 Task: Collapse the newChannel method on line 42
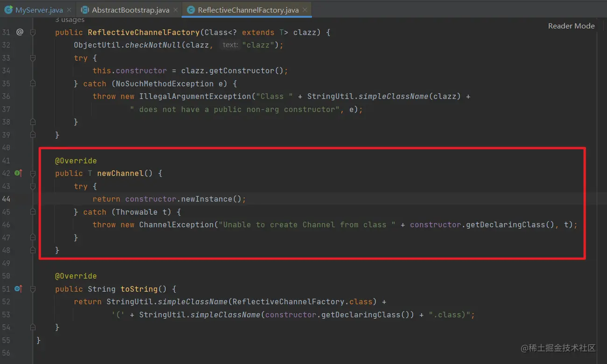(33, 173)
